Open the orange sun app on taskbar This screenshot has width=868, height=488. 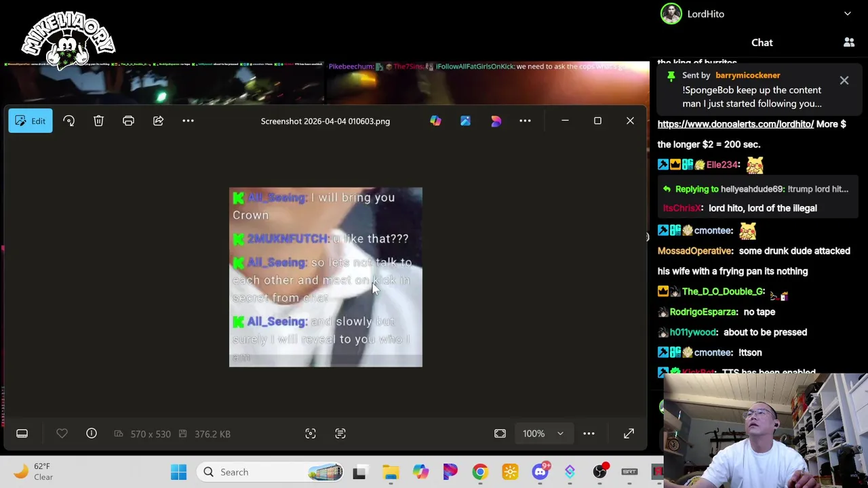510,472
